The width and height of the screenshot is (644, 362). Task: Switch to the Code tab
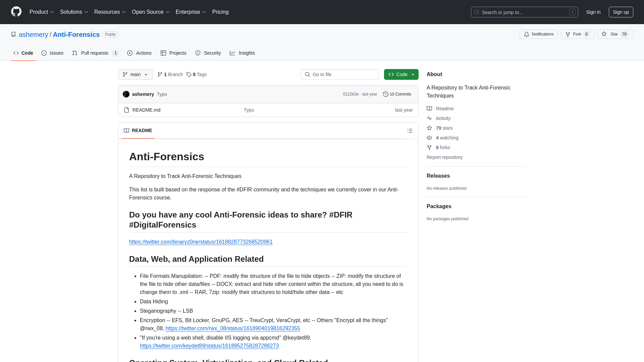click(23, 53)
